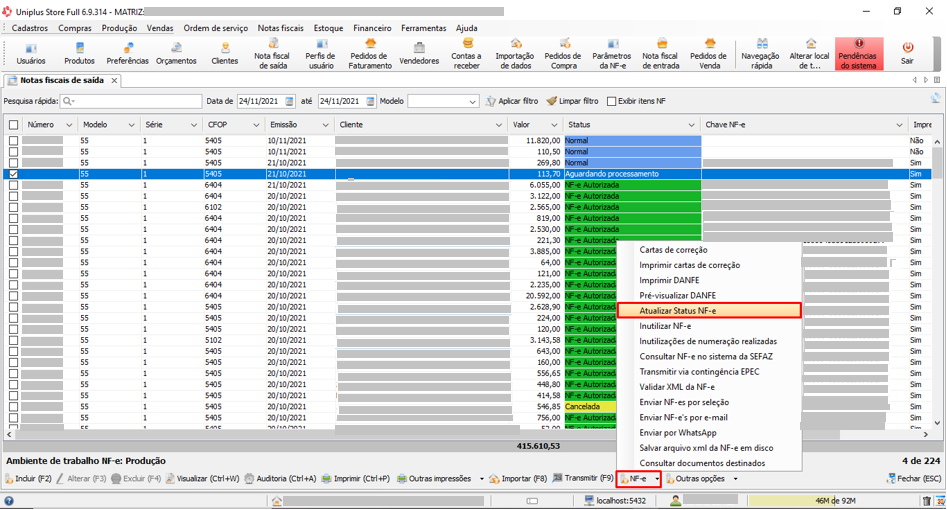Open the Cadastros menu
This screenshot has width=947, height=510.
coord(30,28)
